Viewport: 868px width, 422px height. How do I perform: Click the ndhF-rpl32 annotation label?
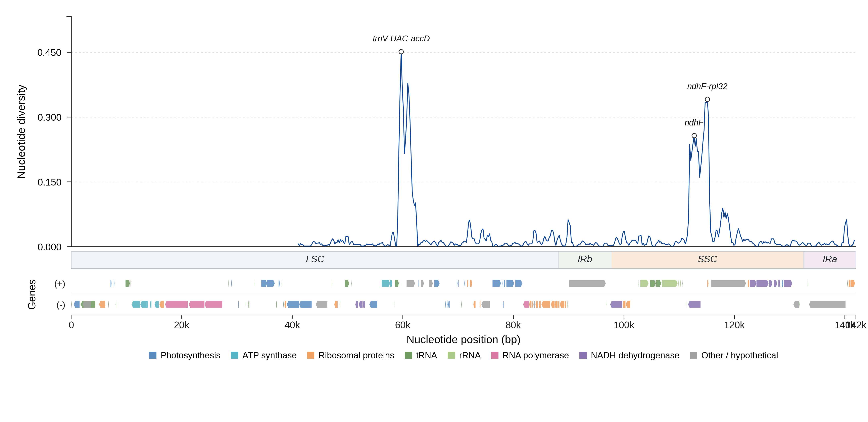pyautogui.click(x=707, y=87)
